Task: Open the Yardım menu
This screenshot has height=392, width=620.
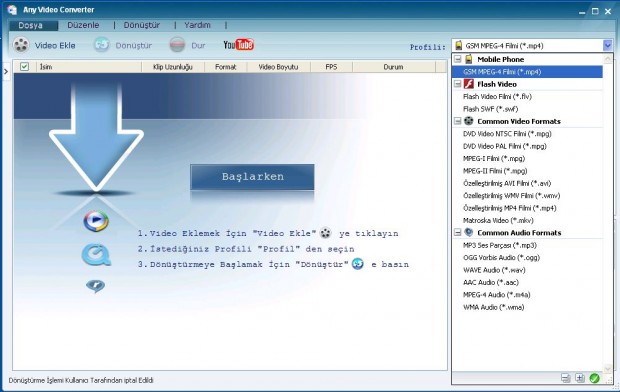Action: (x=197, y=25)
